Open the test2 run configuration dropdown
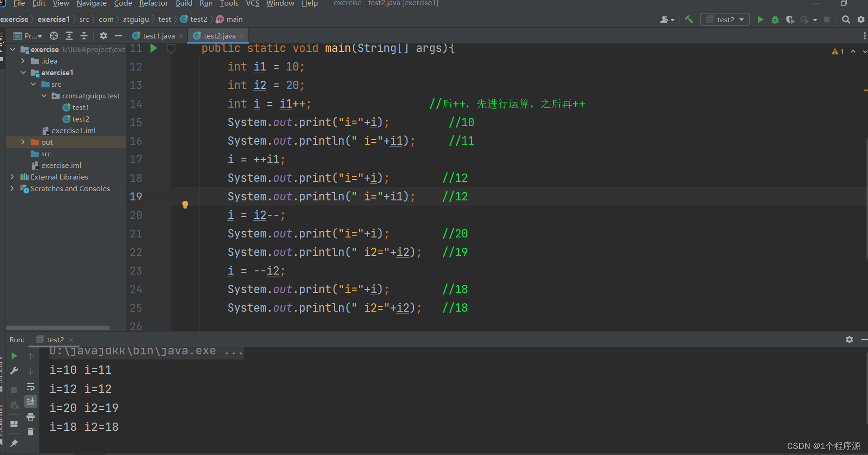Screen dimensions: 868x455 tap(725, 19)
